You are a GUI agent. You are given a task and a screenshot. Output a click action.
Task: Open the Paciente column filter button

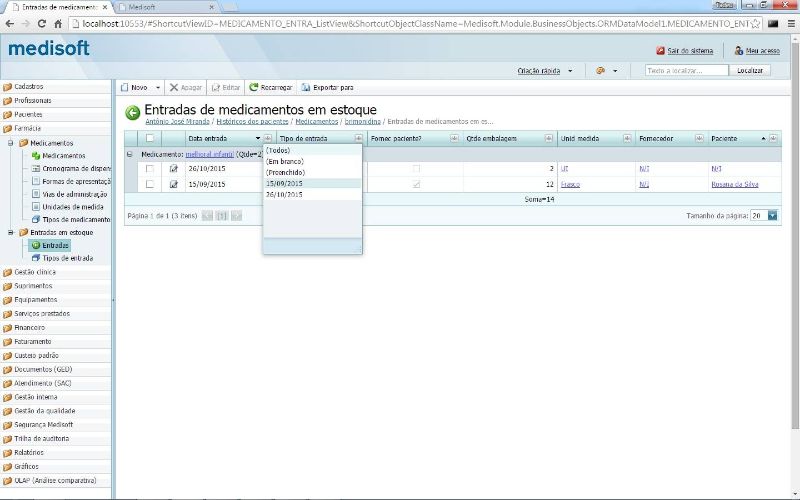pyautogui.click(x=773, y=138)
